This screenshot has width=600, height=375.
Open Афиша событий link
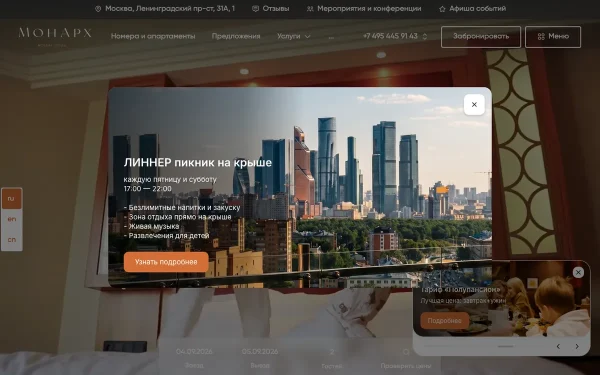coord(478,8)
